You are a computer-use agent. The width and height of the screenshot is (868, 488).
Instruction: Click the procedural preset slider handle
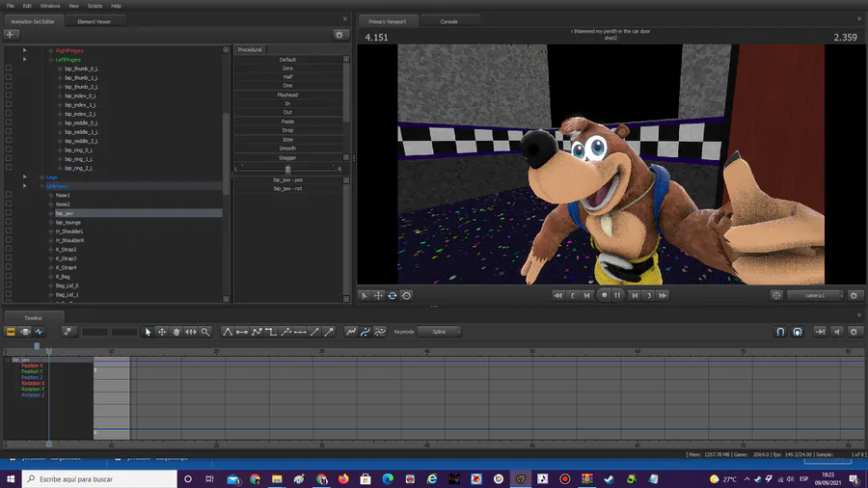click(x=287, y=169)
